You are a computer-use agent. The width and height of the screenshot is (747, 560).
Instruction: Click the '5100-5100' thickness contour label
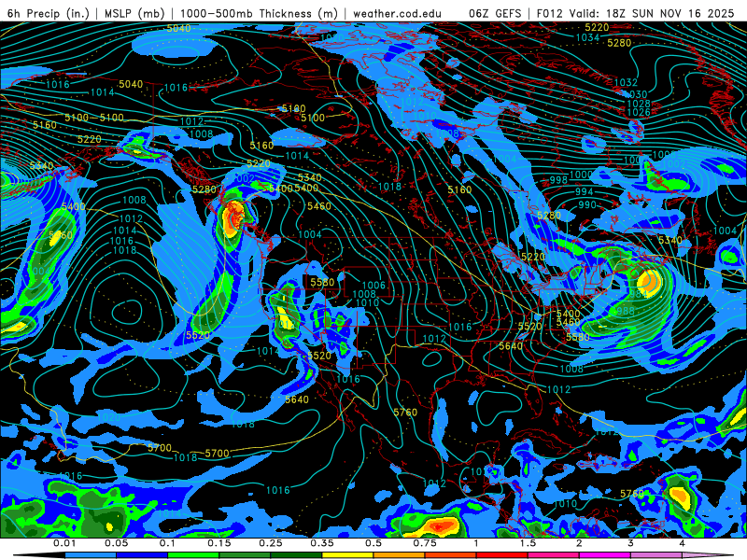tap(94, 118)
